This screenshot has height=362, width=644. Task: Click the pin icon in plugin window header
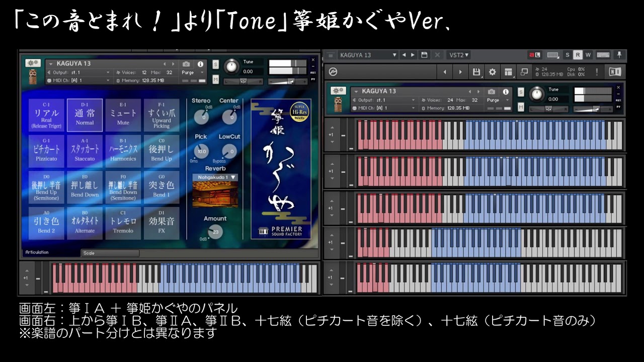(x=619, y=55)
